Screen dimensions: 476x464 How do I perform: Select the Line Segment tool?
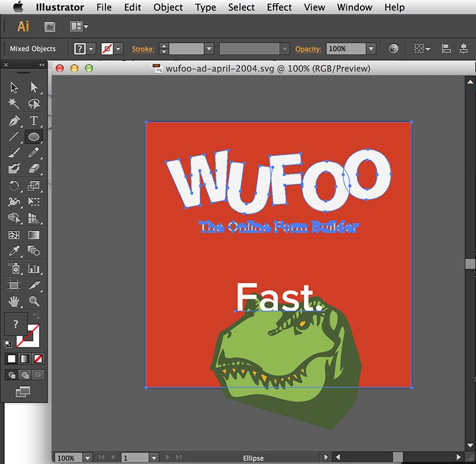coord(14,137)
